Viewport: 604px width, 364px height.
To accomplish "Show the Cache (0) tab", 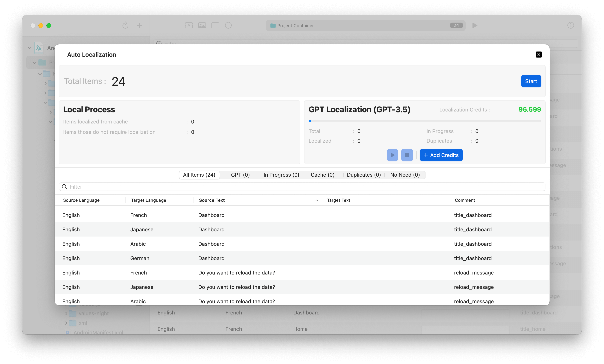I will [x=322, y=175].
